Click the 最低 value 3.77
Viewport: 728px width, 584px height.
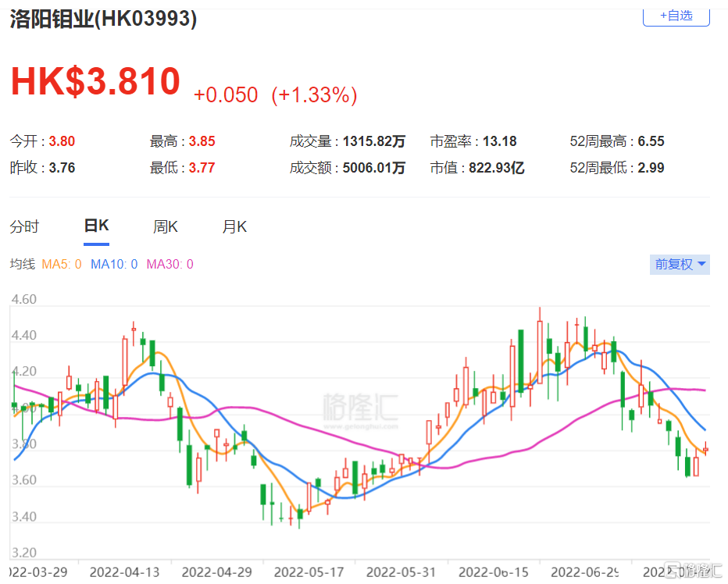click(x=202, y=168)
